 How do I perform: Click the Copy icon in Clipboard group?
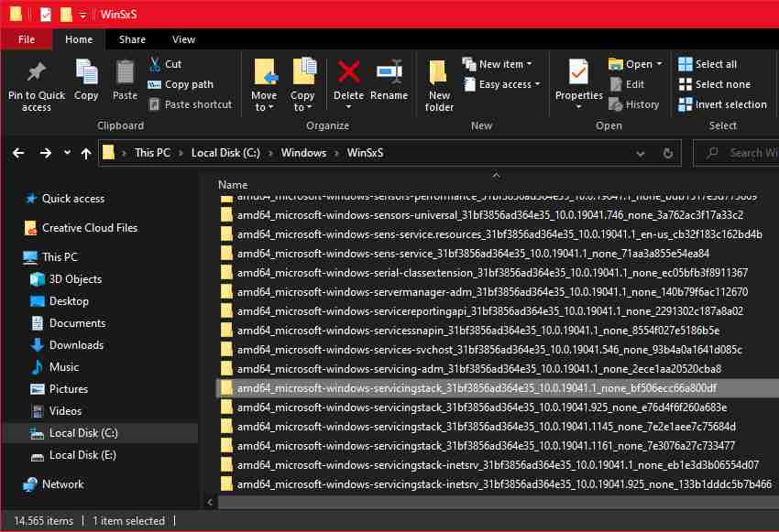[86, 73]
